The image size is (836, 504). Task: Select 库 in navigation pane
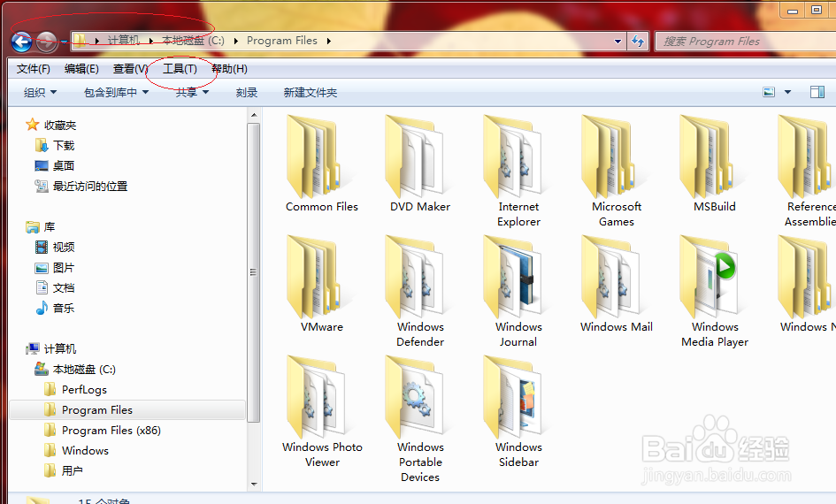(x=49, y=227)
